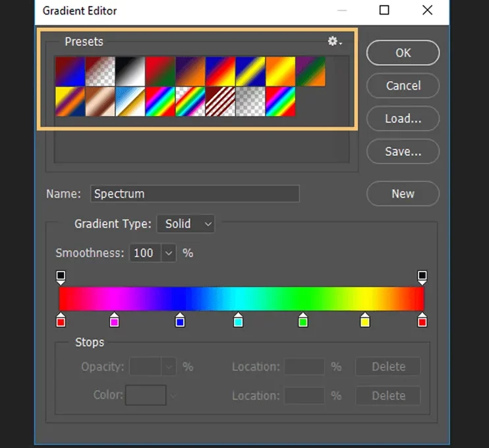The width and height of the screenshot is (489, 448).
Task: Click the Location field beside Color
Action: coord(304,396)
